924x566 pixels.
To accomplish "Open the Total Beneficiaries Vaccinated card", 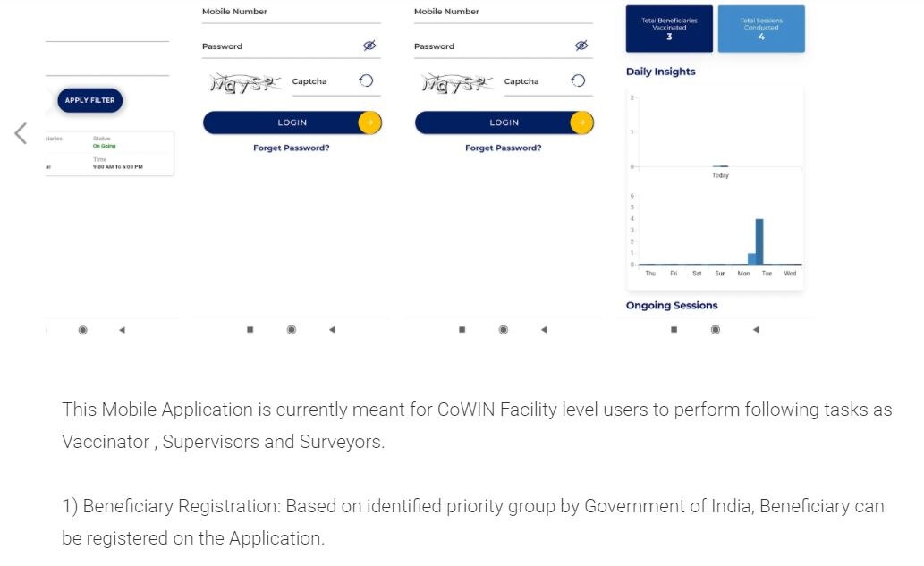I will coord(669,29).
